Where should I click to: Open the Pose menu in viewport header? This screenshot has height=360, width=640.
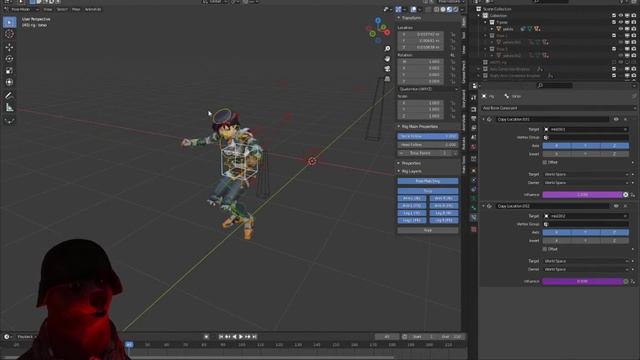[x=76, y=9]
